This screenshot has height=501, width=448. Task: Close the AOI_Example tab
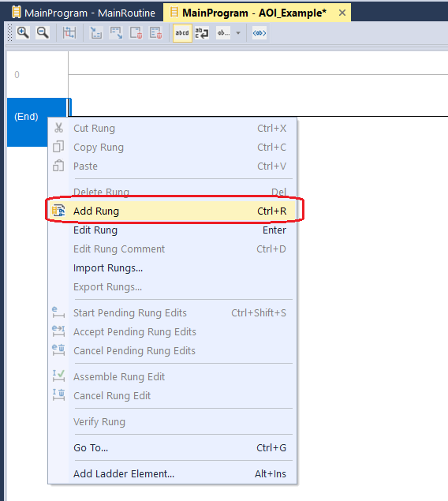click(x=342, y=13)
